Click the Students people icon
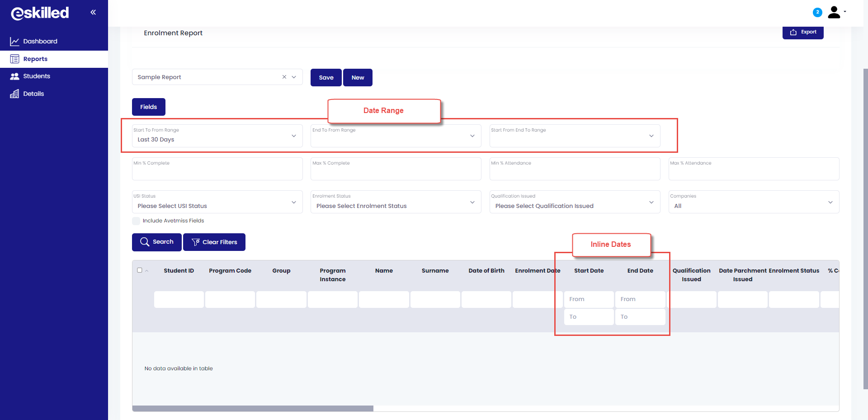The width and height of the screenshot is (868, 420). (14, 76)
